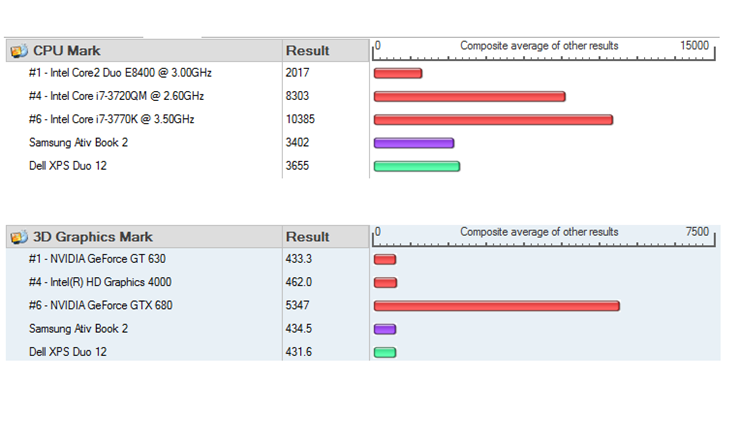Click the green 3D bar for Dell XPS
740x446 pixels.
tap(385, 353)
